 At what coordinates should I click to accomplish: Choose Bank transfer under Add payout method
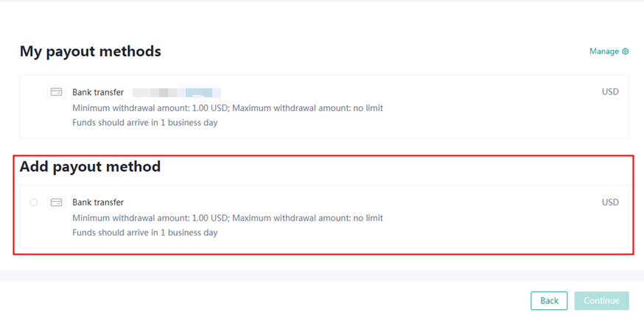[x=98, y=202]
